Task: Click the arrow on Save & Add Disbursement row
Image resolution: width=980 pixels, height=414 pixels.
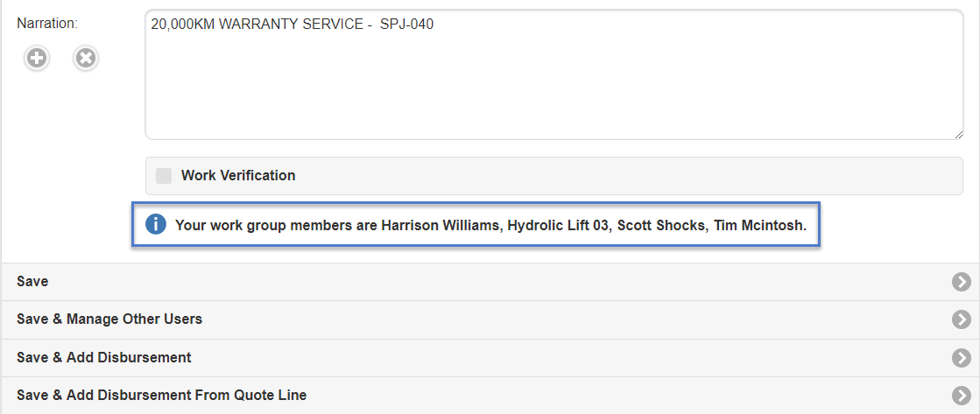Action: coord(962,358)
